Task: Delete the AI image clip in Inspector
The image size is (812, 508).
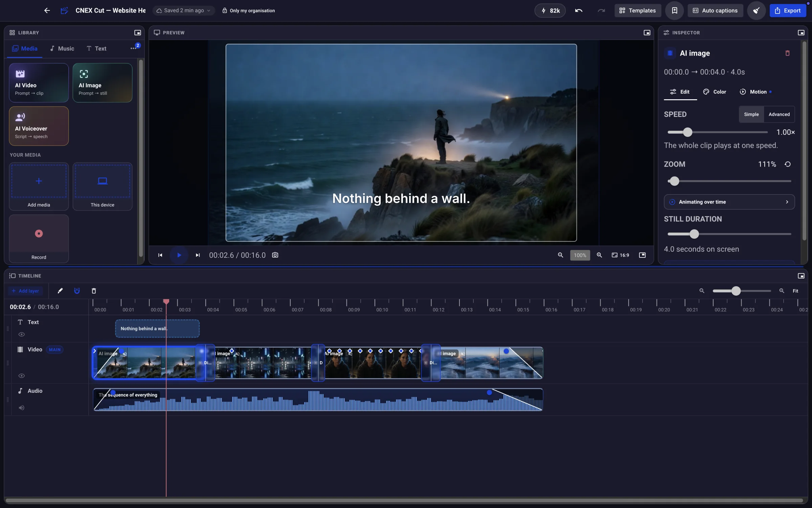Action: pyautogui.click(x=787, y=53)
